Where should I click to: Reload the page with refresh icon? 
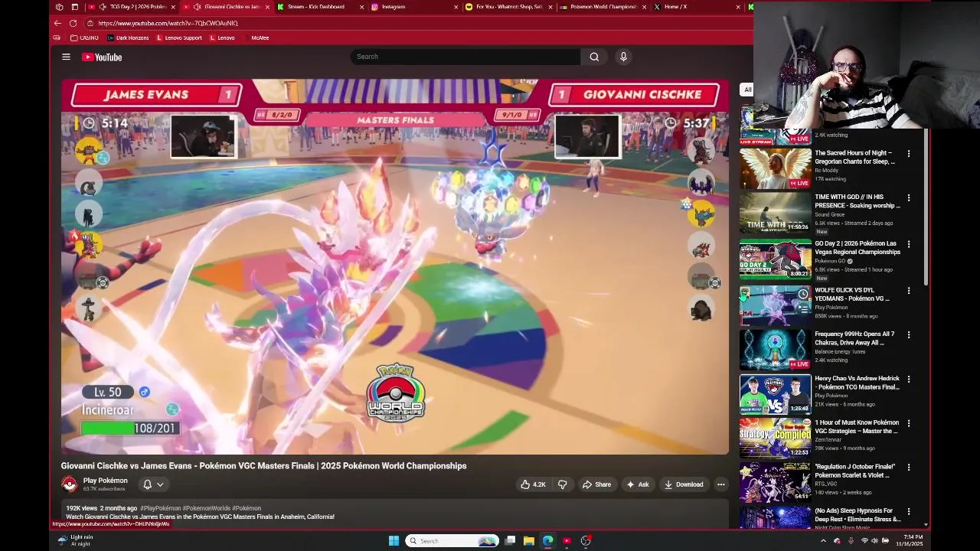[x=73, y=23]
